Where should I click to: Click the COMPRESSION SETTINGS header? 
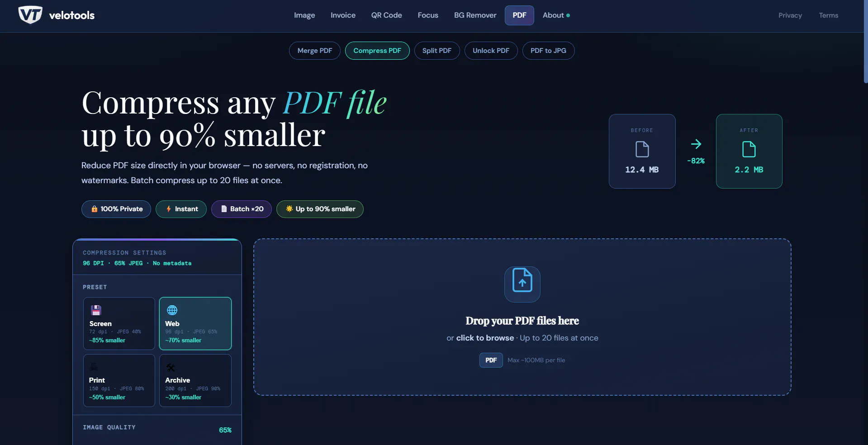[124, 253]
